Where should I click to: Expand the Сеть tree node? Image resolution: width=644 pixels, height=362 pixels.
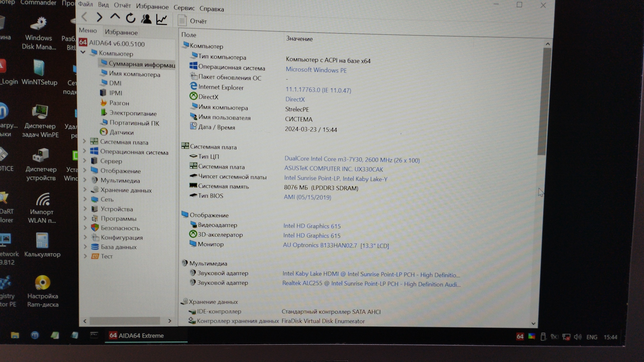pyautogui.click(x=85, y=199)
